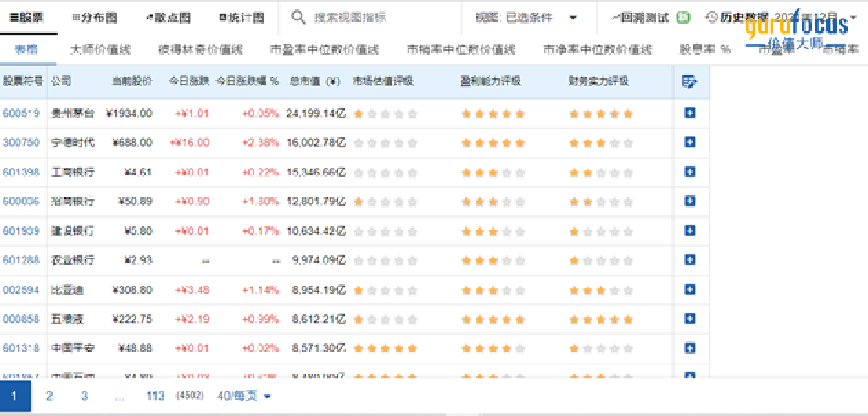The width and height of the screenshot is (868, 416).
Task: Click the GuruFocus 价值大师 logo
Action: click(796, 31)
